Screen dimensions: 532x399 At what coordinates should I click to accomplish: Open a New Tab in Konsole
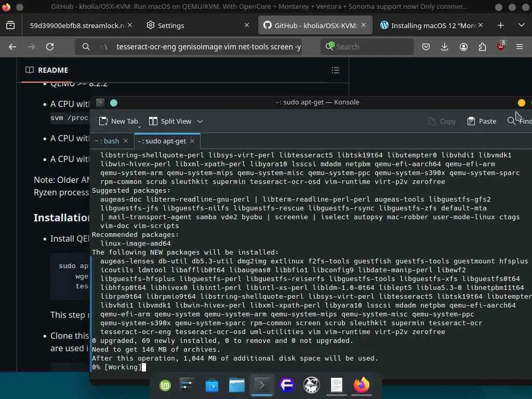point(118,121)
